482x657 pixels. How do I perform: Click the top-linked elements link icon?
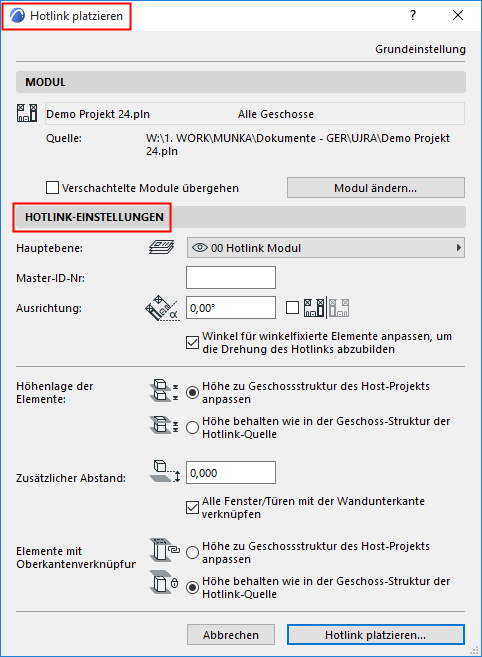[165, 550]
